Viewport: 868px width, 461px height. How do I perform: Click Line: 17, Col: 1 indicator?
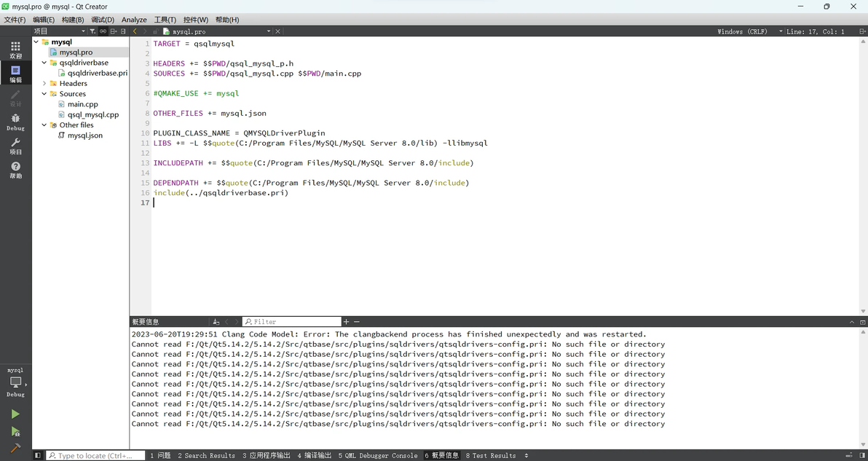[816, 31]
